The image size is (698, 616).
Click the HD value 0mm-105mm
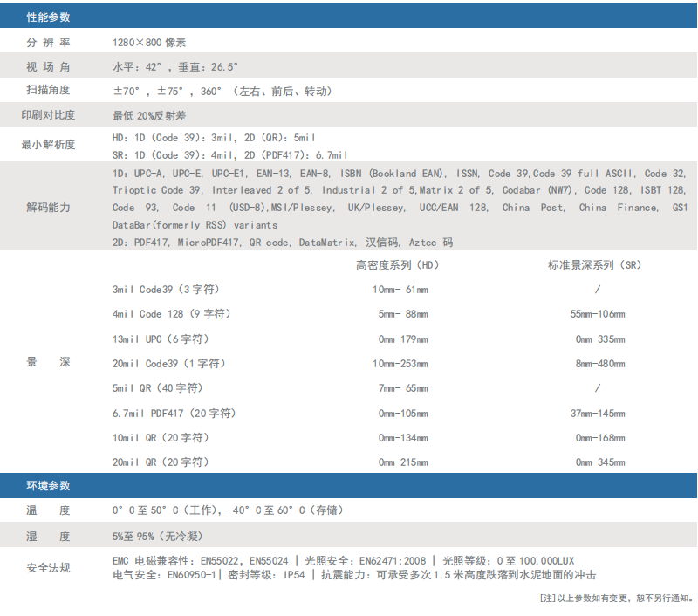coord(403,414)
